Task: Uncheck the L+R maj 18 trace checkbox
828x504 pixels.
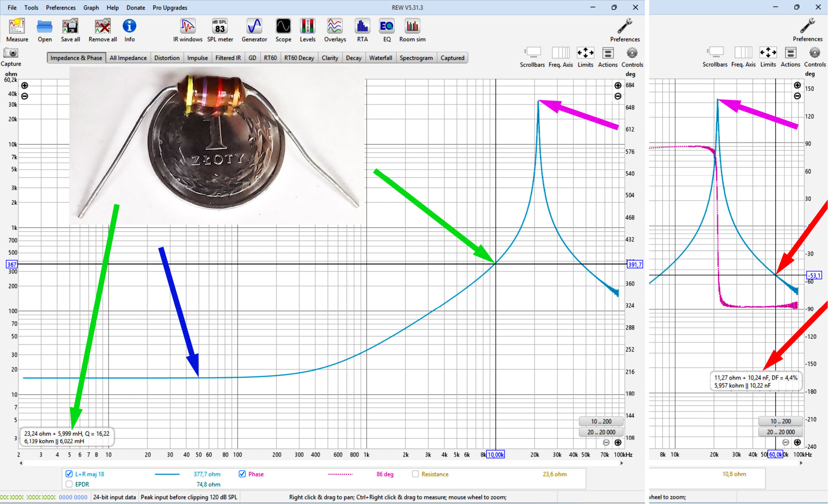Action: [x=69, y=474]
